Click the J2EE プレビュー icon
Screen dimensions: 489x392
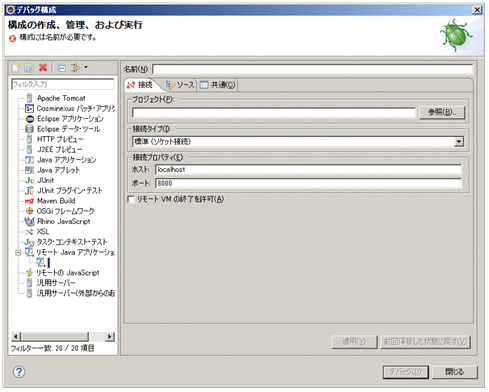coord(30,149)
